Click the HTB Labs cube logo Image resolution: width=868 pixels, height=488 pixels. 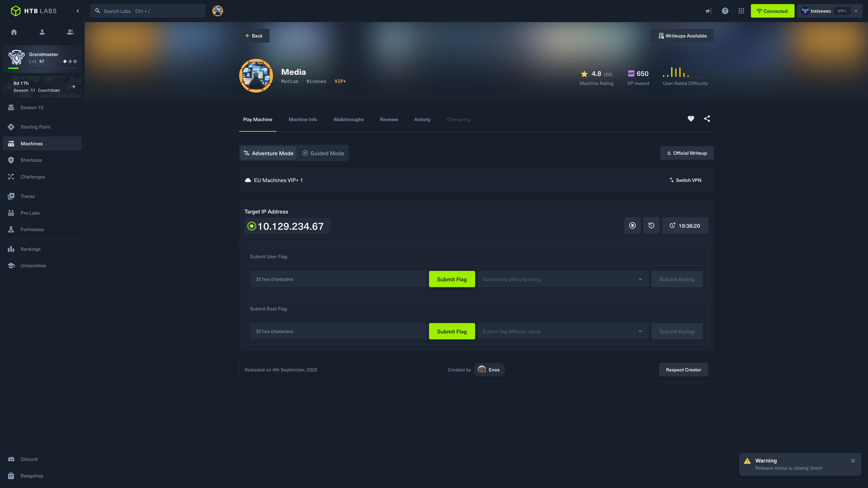point(16,11)
